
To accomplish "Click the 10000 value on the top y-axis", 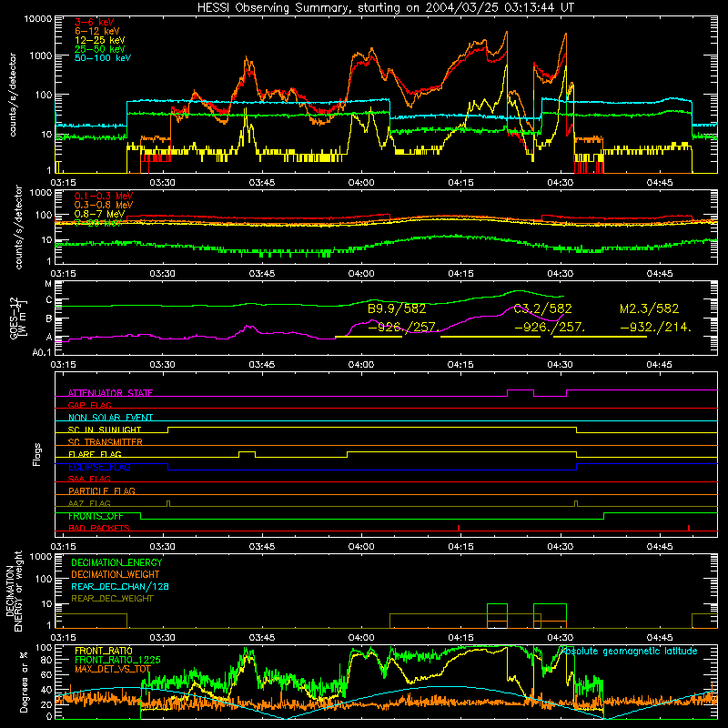I will pyautogui.click(x=38, y=19).
